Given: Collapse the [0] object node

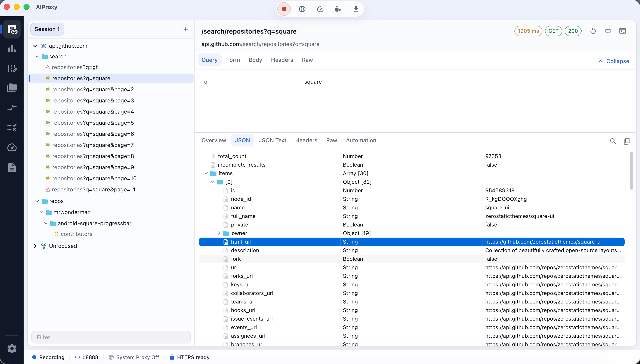Looking at the screenshot, I should coord(212,182).
